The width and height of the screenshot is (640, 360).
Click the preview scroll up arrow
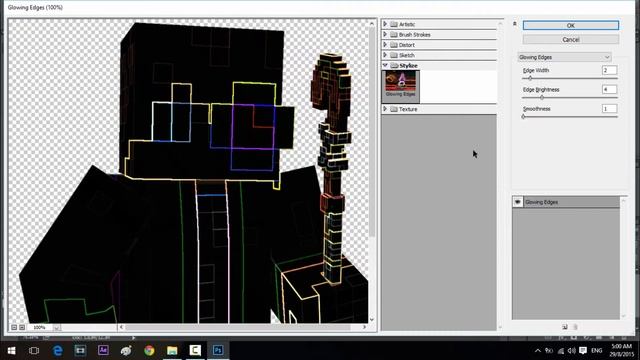pyautogui.click(x=371, y=23)
